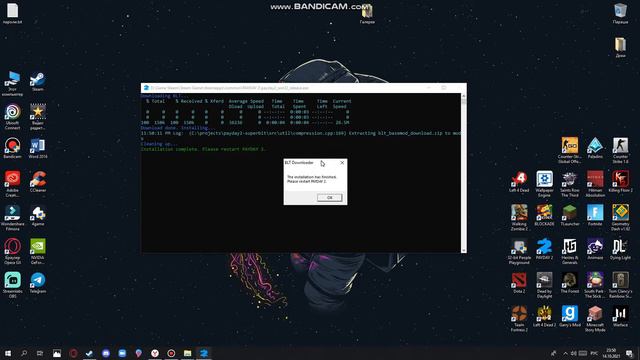Click the console window vertical scrollbar
This screenshot has width=640, height=360.
(464, 173)
